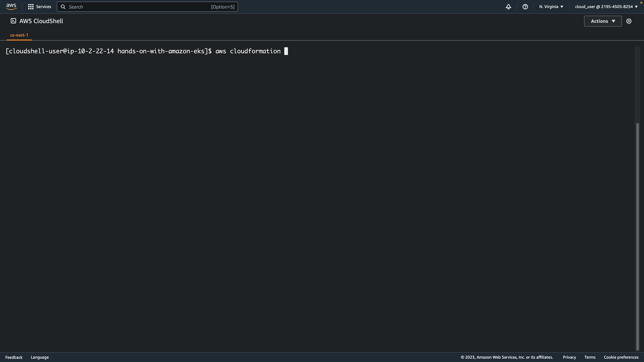Click the CloudShell terminal icon
644x362 pixels.
click(13, 21)
